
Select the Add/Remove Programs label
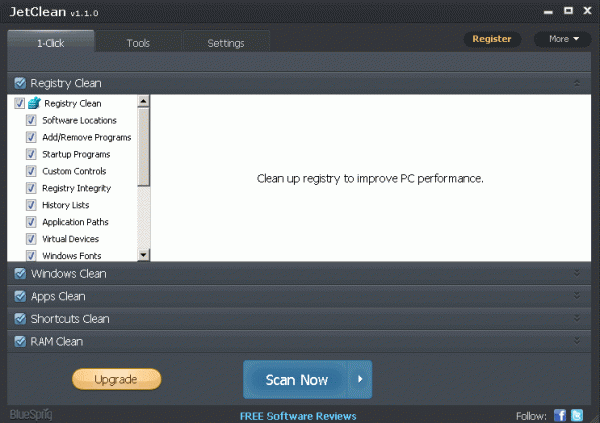pos(87,137)
